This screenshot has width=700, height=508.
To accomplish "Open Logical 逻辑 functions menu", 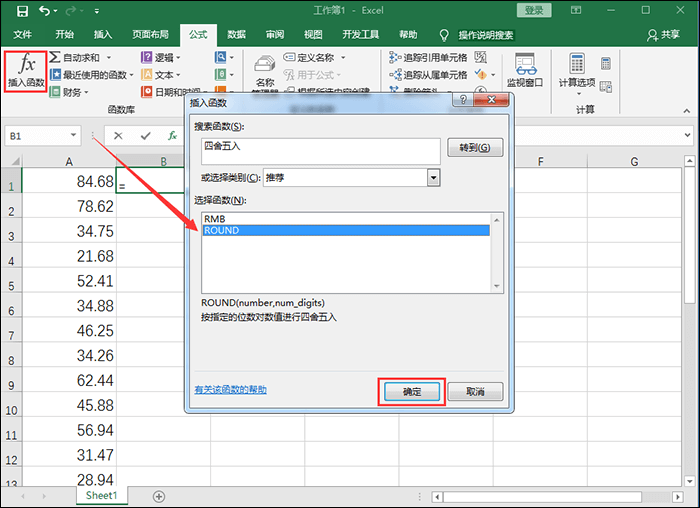I will [x=159, y=58].
